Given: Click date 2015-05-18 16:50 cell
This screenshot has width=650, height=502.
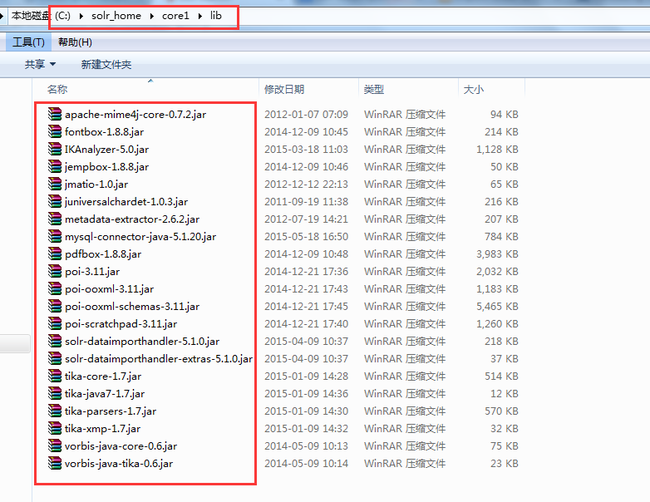Looking at the screenshot, I should (x=306, y=237).
